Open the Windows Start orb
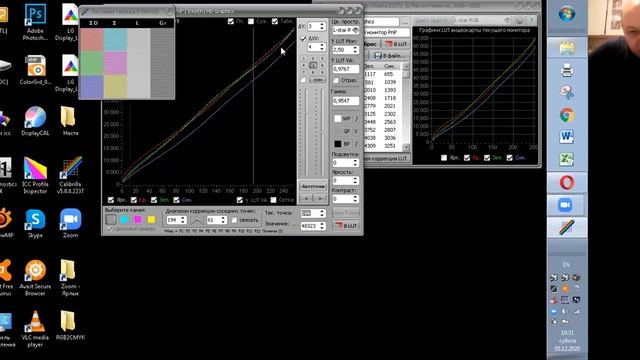 point(567,14)
